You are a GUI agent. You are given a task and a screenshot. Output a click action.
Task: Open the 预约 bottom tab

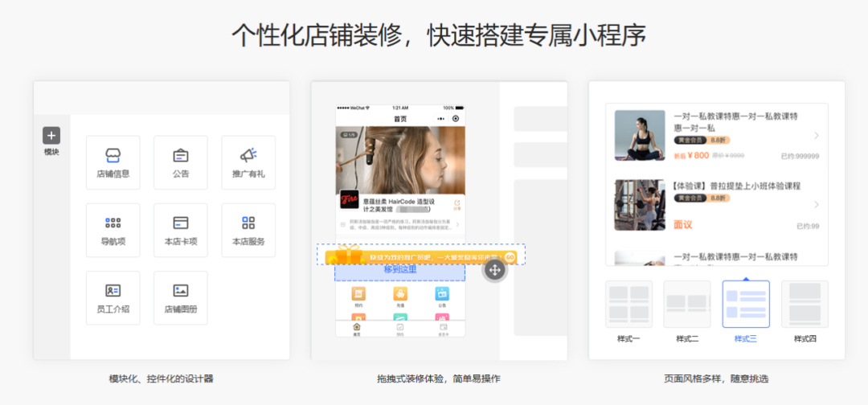[400, 329]
